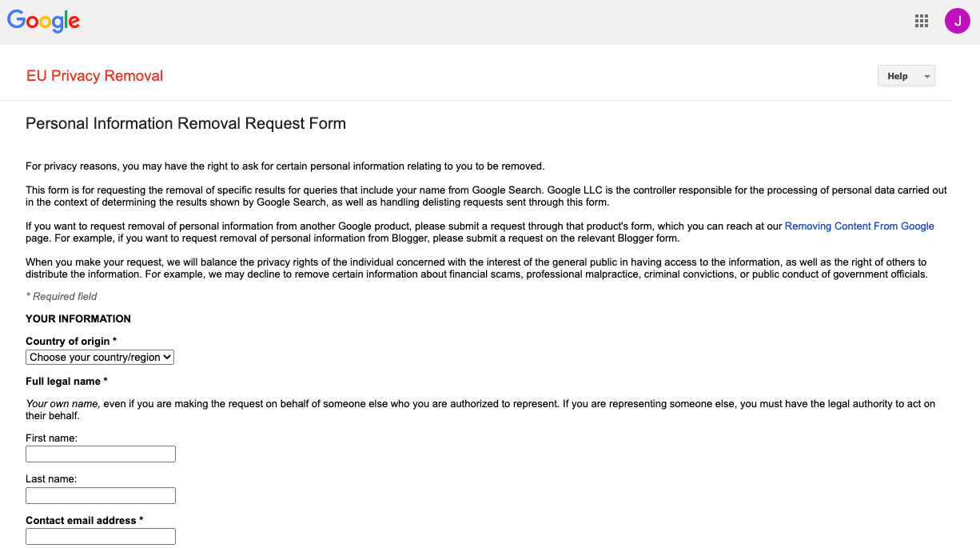This screenshot has width=980, height=548.
Task: Click the Last name label
Action: click(x=51, y=479)
